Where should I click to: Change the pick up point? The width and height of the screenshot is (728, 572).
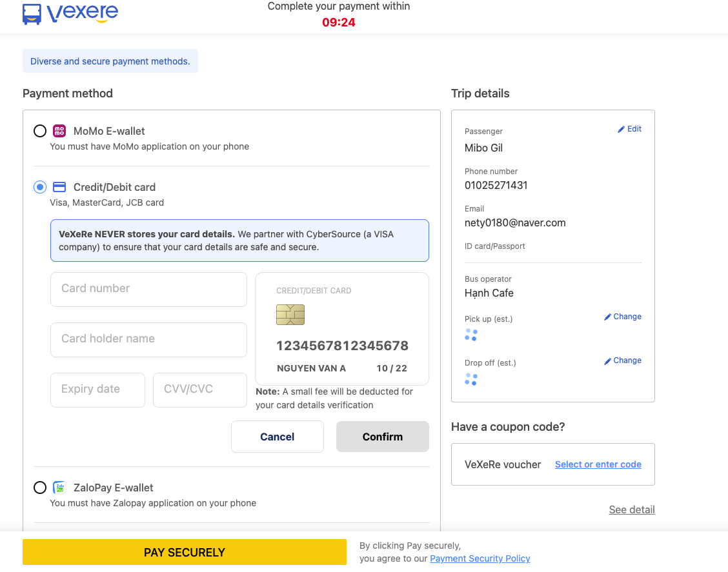tap(623, 317)
